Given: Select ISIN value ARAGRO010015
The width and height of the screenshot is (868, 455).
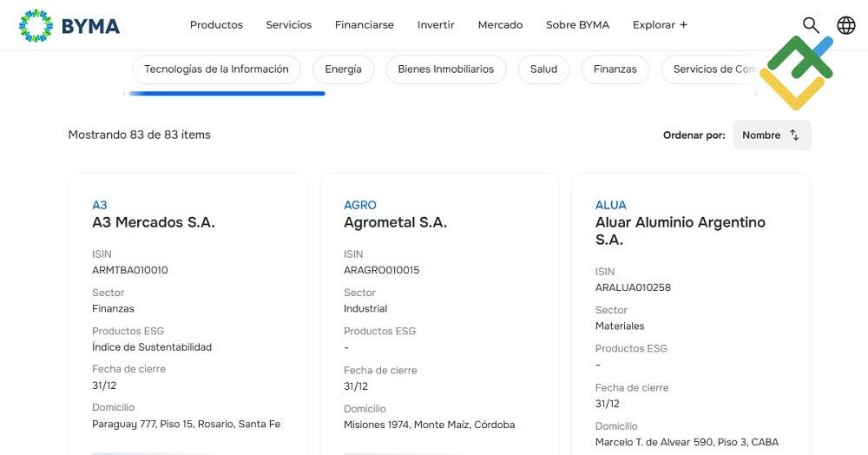Looking at the screenshot, I should pyautogui.click(x=381, y=270).
